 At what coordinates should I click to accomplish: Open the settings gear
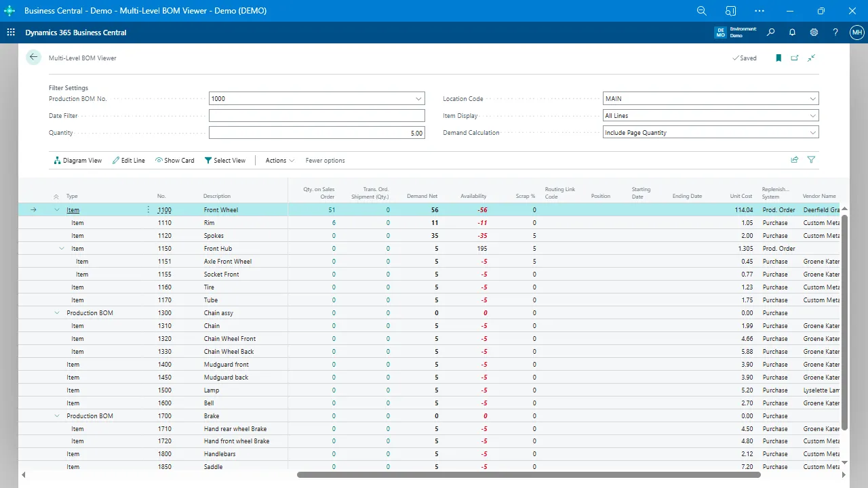[814, 33]
